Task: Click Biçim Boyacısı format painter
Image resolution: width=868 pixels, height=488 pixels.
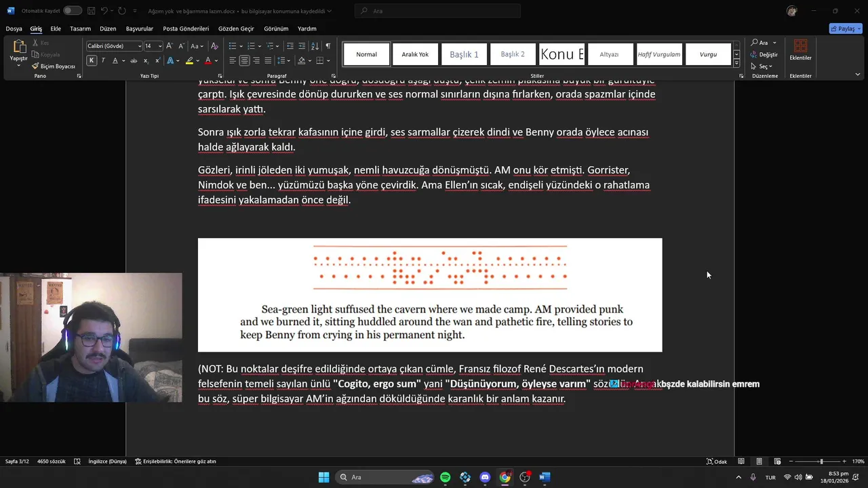Action: tap(53, 66)
